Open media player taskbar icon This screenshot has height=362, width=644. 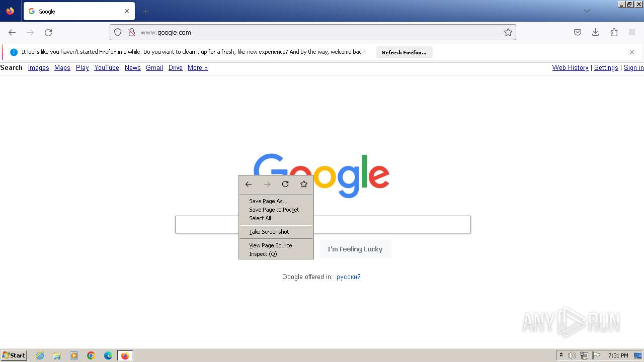74,355
